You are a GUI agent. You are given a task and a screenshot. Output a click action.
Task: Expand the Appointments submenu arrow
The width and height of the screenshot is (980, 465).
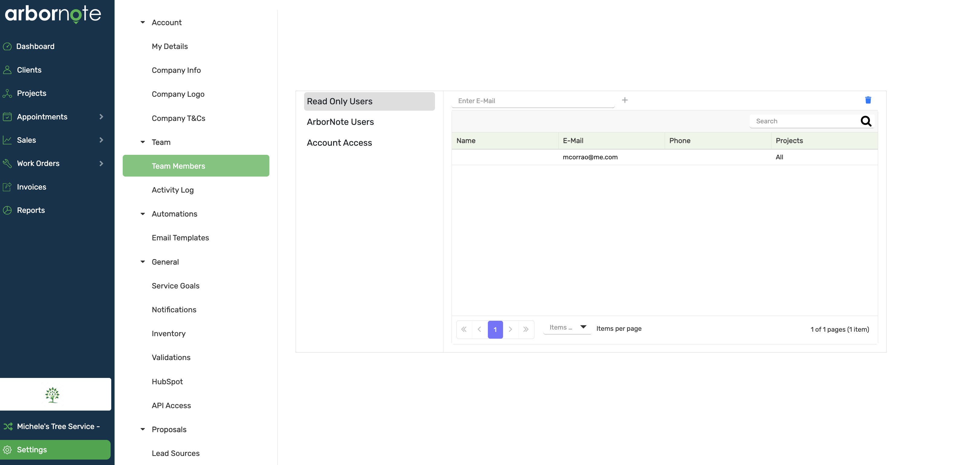tap(101, 117)
